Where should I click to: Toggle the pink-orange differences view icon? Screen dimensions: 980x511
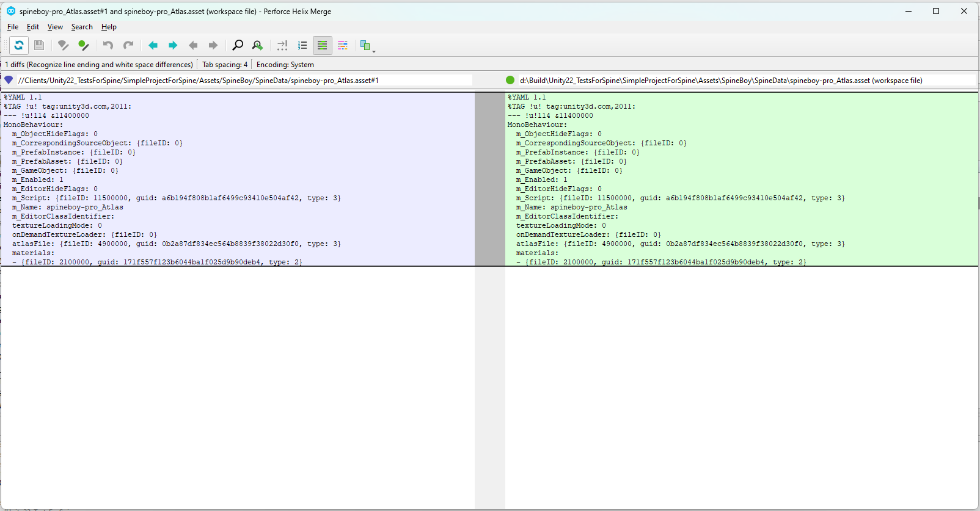343,45
